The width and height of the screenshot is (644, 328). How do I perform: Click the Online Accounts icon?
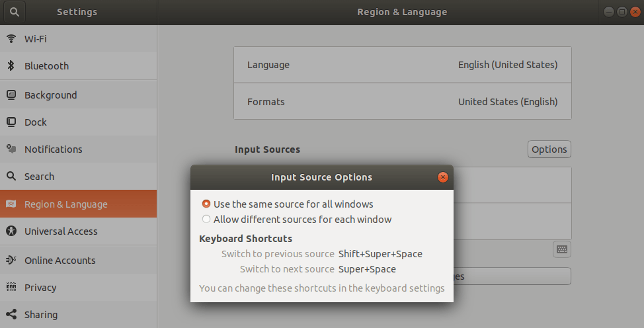(11, 260)
